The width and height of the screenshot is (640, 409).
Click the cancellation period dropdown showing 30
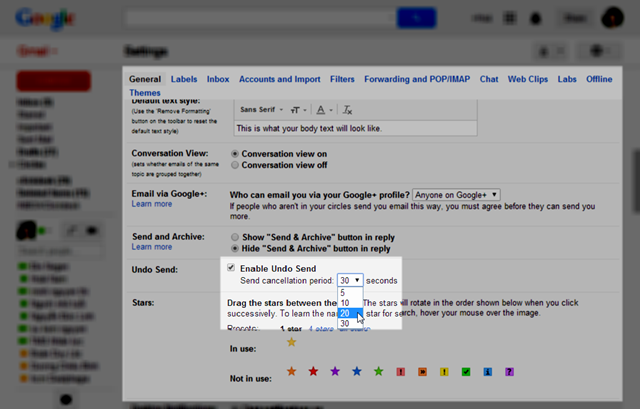pos(350,280)
